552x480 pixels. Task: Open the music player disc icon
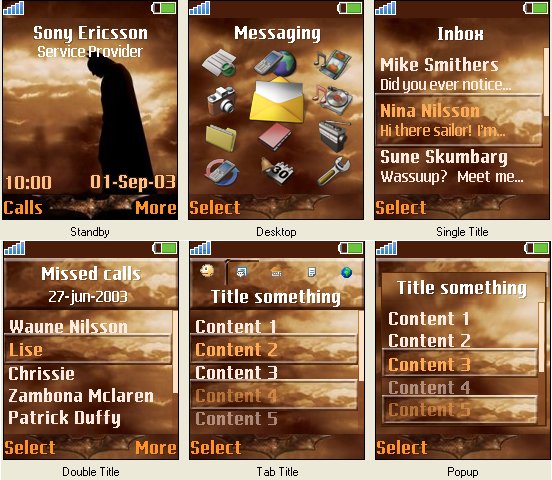coord(332,100)
